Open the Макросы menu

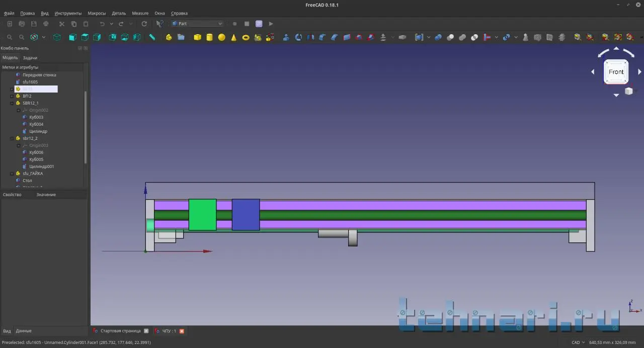[x=96, y=13]
